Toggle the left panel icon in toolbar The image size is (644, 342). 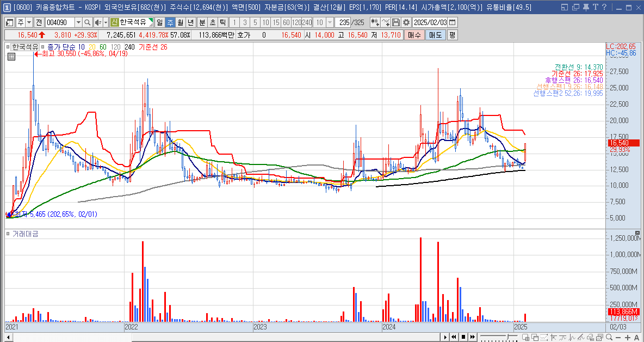click(9, 22)
